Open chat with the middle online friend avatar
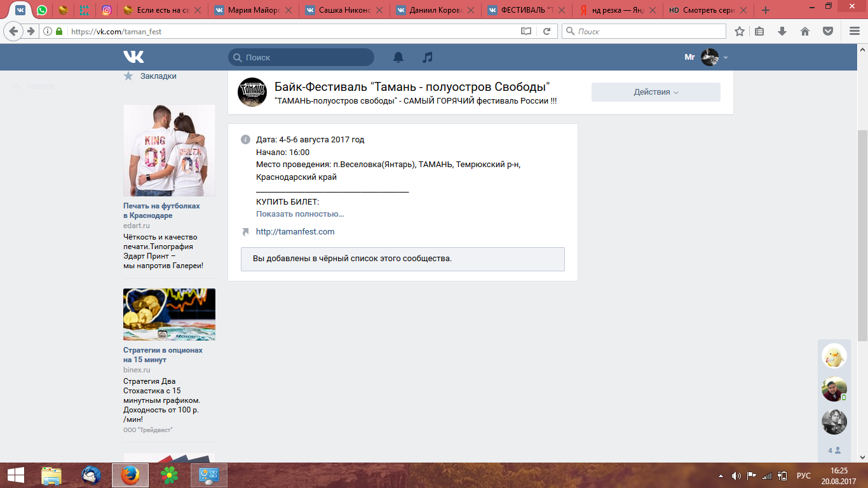Viewport: 868px width, 488px height. (834, 389)
